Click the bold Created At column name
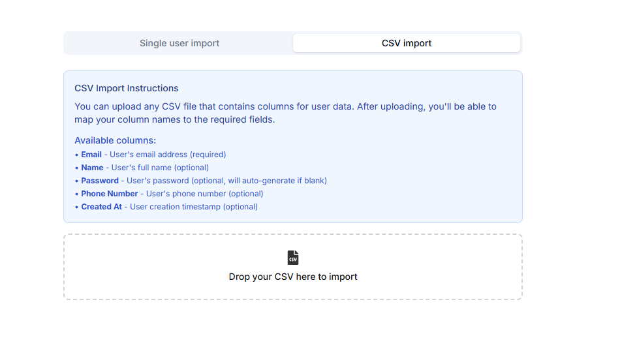The width and height of the screenshot is (622, 364). (x=101, y=207)
